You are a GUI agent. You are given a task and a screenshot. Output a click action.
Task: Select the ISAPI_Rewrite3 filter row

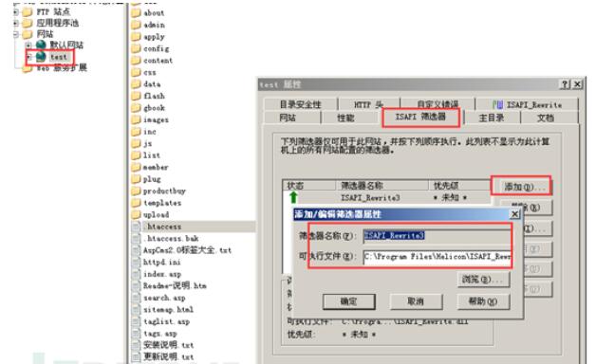click(386, 198)
